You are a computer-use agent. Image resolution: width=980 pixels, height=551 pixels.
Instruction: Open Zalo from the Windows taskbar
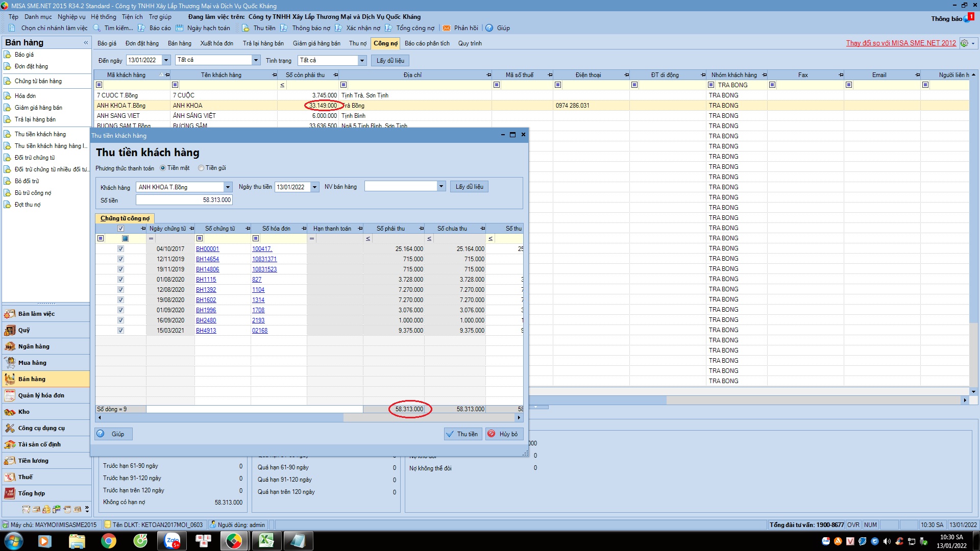[x=172, y=541]
